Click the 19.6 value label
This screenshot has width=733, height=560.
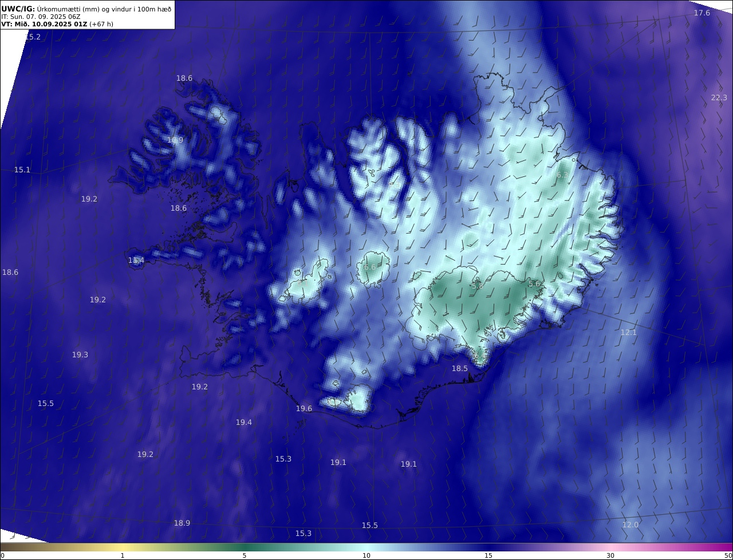click(304, 408)
